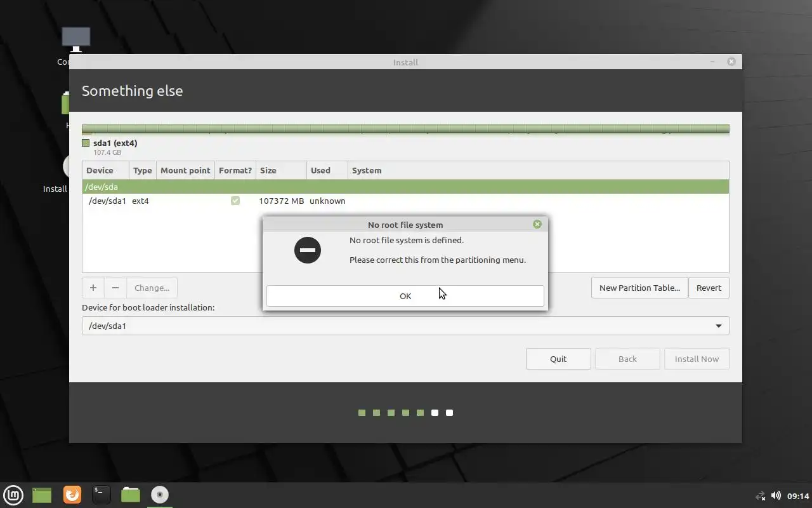The height and width of the screenshot is (508, 812).
Task: Minimize the Install window
Action: [x=713, y=62]
